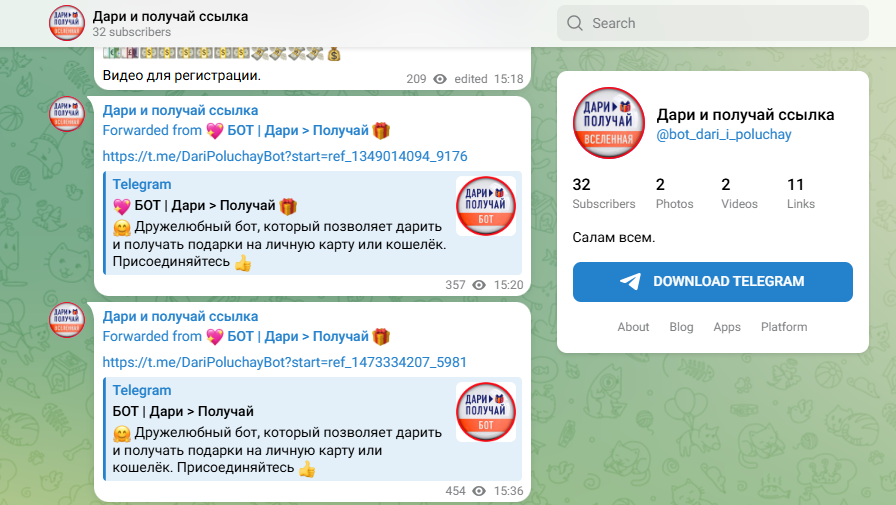Open the About footer link
Image resolution: width=896 pixels, height=505 pixels.
tap(633, 327)
